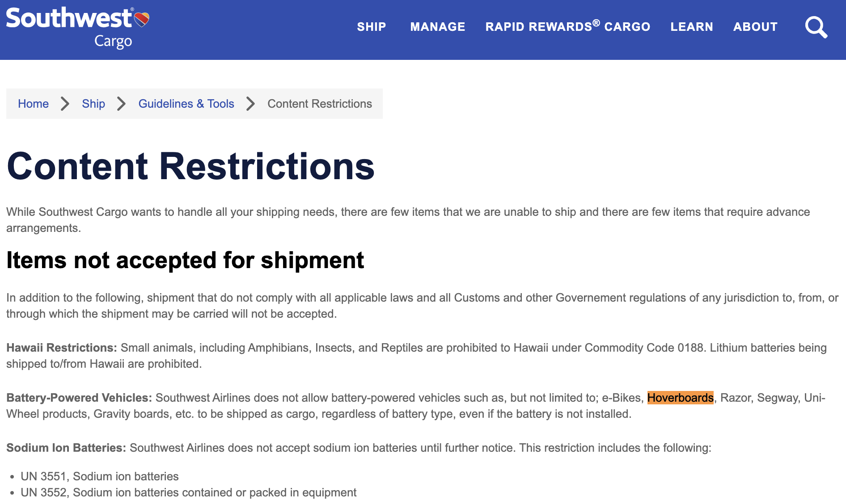Click the Southwest heart logo icon
Viewport: 846px width, 504px height.
click(142, 19)
